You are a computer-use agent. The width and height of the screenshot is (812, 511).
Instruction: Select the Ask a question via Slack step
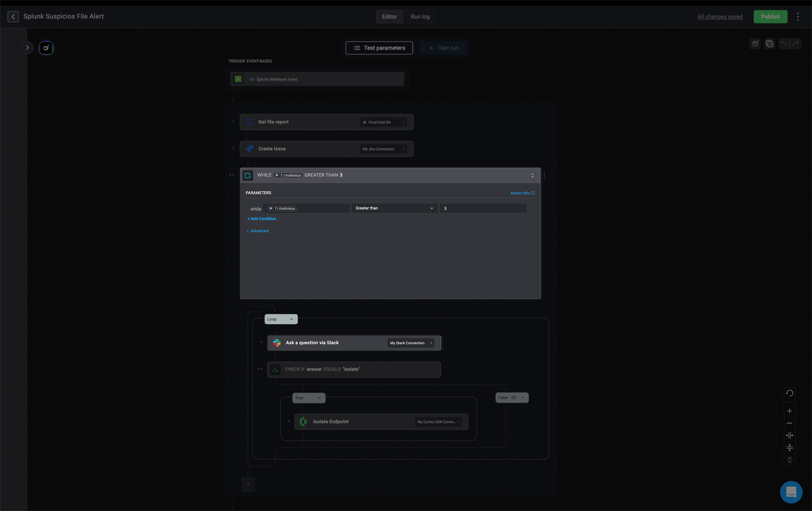[354, 343]
